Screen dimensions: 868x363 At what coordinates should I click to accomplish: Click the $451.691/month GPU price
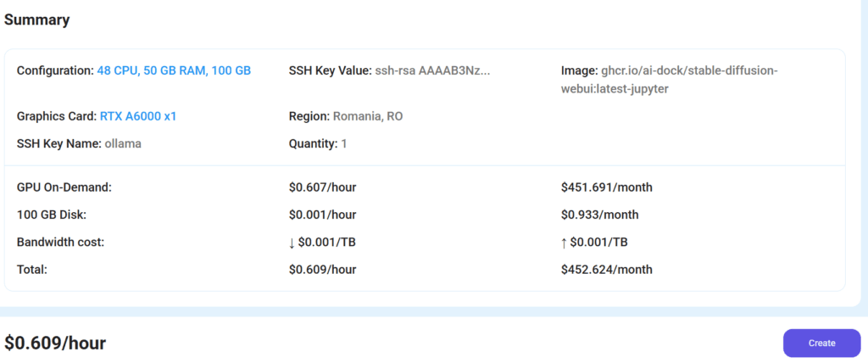(606, 187)
